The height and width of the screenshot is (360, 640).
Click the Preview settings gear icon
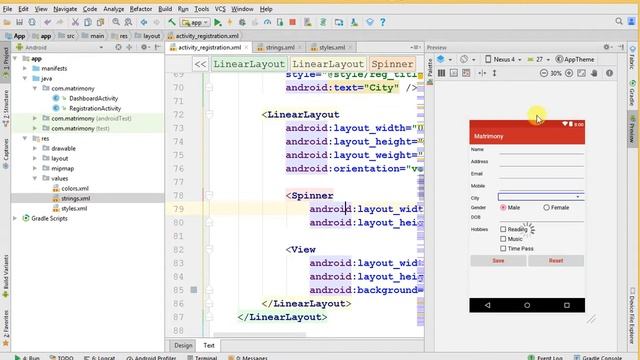click(x=607, y=47)
